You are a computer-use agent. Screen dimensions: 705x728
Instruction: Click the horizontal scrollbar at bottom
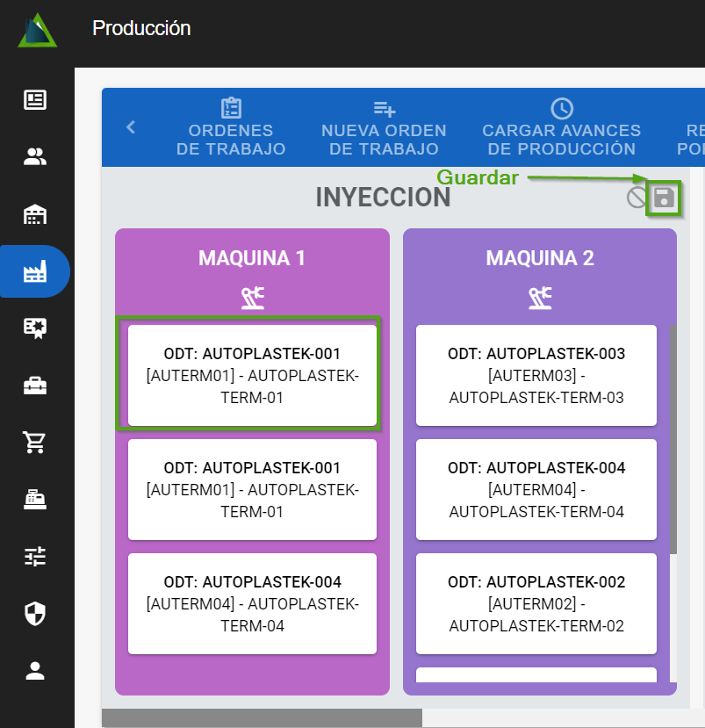(262, 718)
